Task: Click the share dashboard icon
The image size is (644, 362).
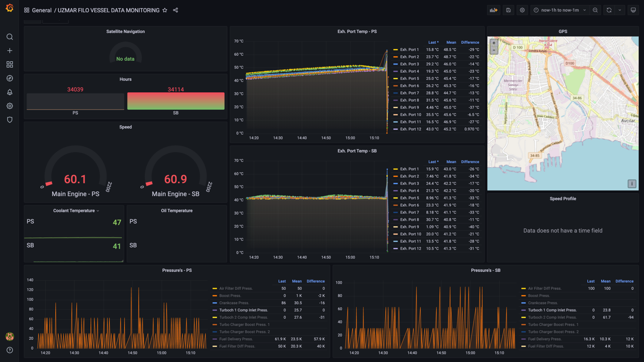Action: 175,10
